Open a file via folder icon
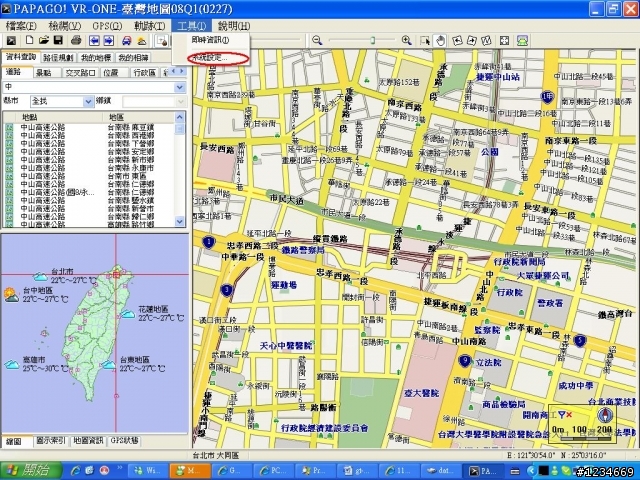The width and height of the screenshot is (640, 480). click(44, 40)
